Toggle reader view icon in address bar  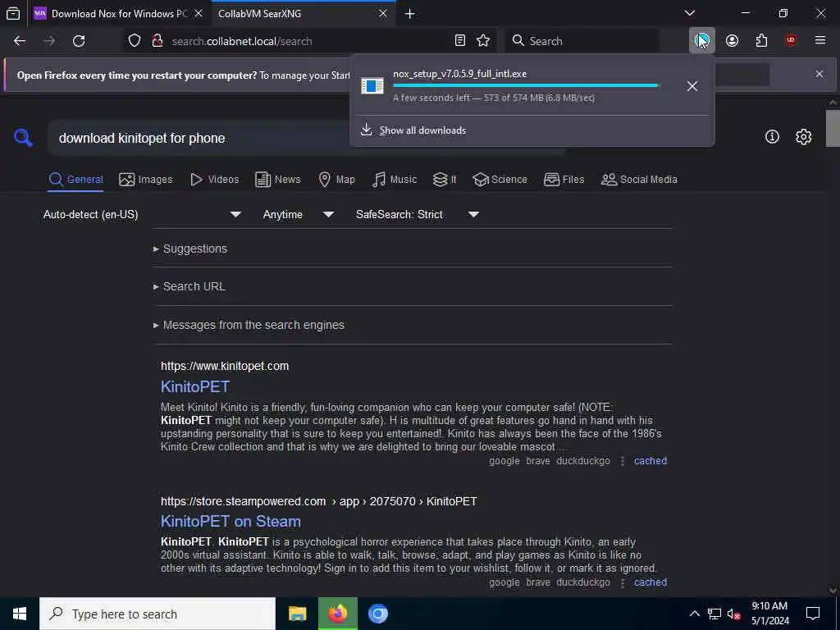click(459, 41)
